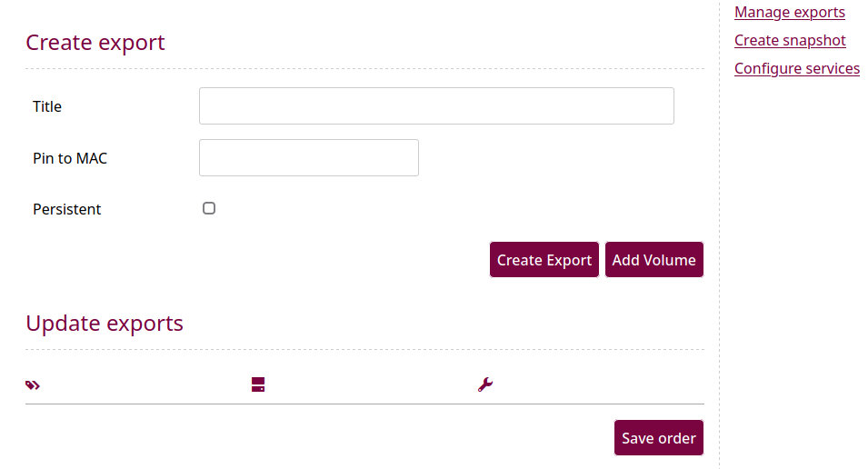
Task: Click the Add Volume button
Action: tap(653, 260)
